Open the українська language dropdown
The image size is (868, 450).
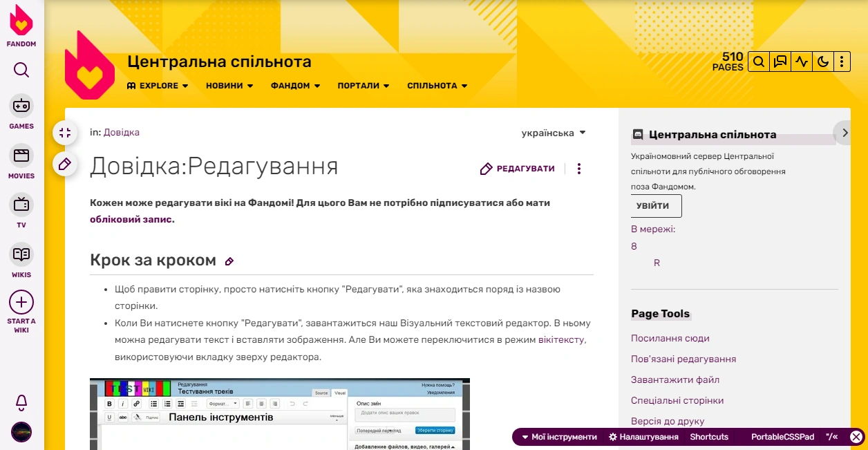[554, 133]
